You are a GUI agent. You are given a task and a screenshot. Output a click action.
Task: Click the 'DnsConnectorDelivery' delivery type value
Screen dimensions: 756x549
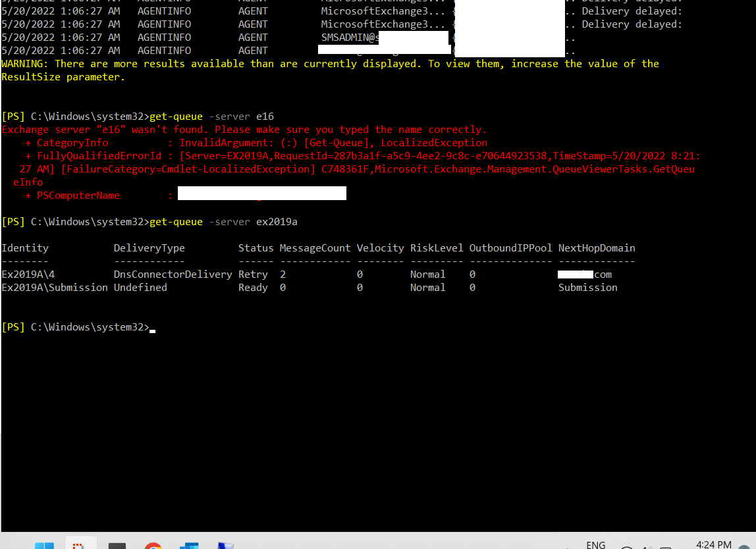click(173, 274)
